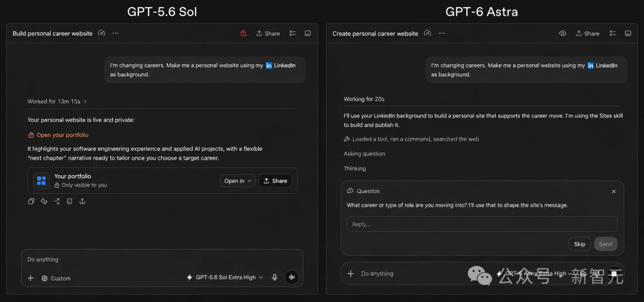Image resolution: width=644 pixels, height=302 pixels.
Task: Click the gauge icon beside Build personal career website title
Action: [x=102, y=33]
